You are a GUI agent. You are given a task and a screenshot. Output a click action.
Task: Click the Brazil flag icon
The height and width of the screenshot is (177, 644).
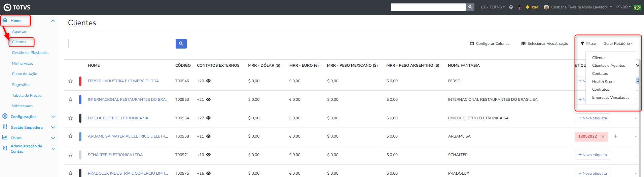click(637, 7)
